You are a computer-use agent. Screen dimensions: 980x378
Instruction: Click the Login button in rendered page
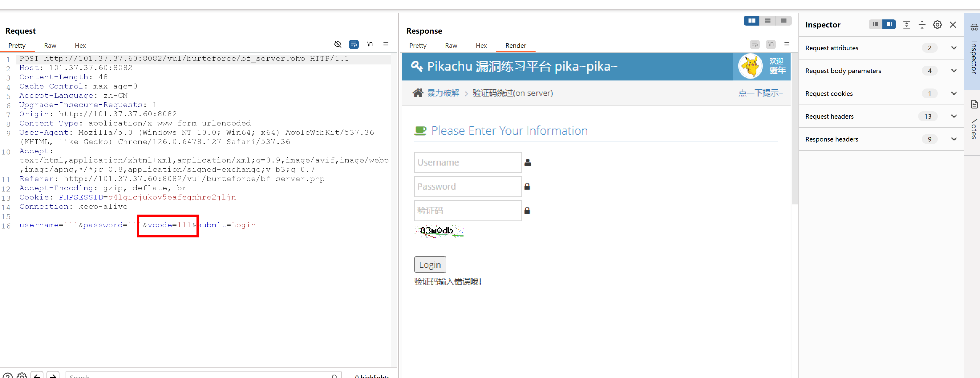(x=430, y=265)
